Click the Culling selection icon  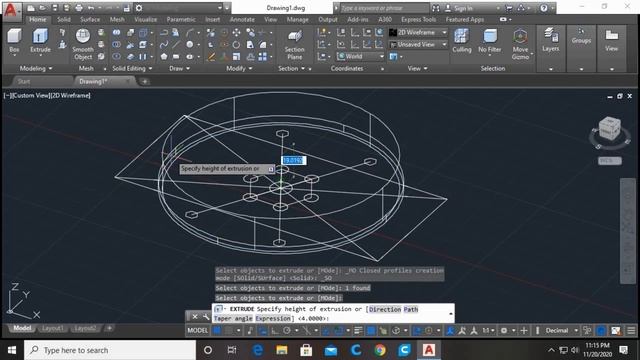click(x=461, y=41)
